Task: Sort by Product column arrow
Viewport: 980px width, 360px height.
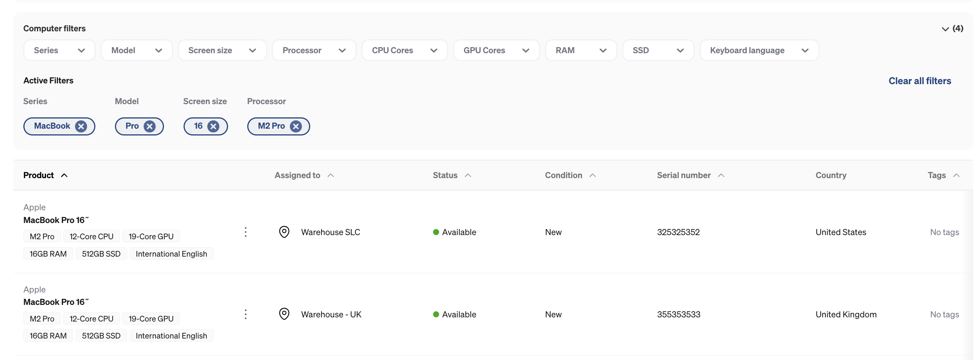Action: 64,175
